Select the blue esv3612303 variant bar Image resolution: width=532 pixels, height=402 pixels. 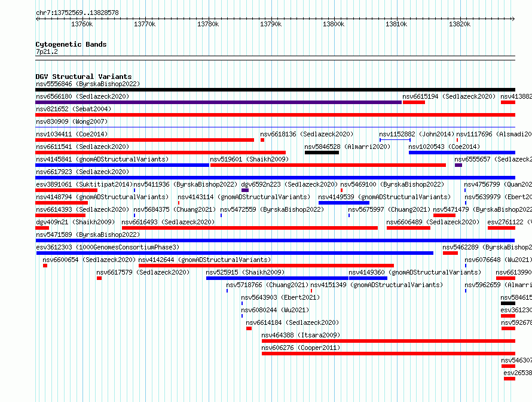(x=235, y=253)
